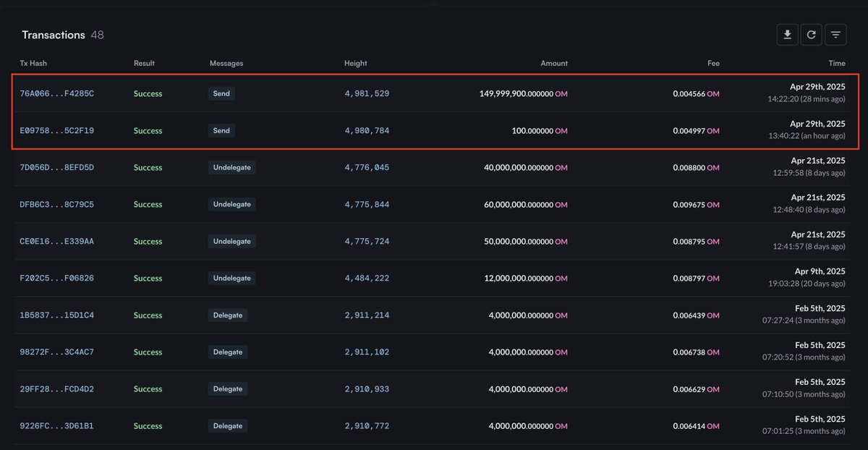The height and width of the screenshot is (450, 868).
Task: Open the filter options icon
Action: [x=835, y=34]
